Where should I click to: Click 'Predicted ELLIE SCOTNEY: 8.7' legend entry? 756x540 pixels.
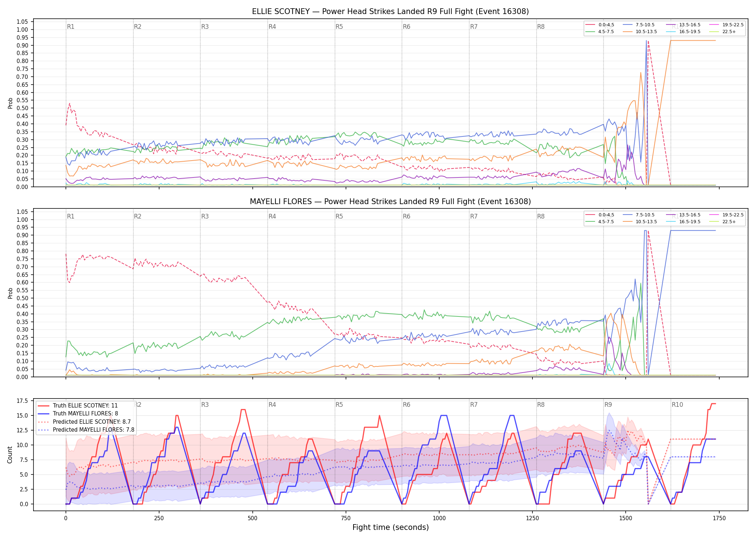point(84,422)
